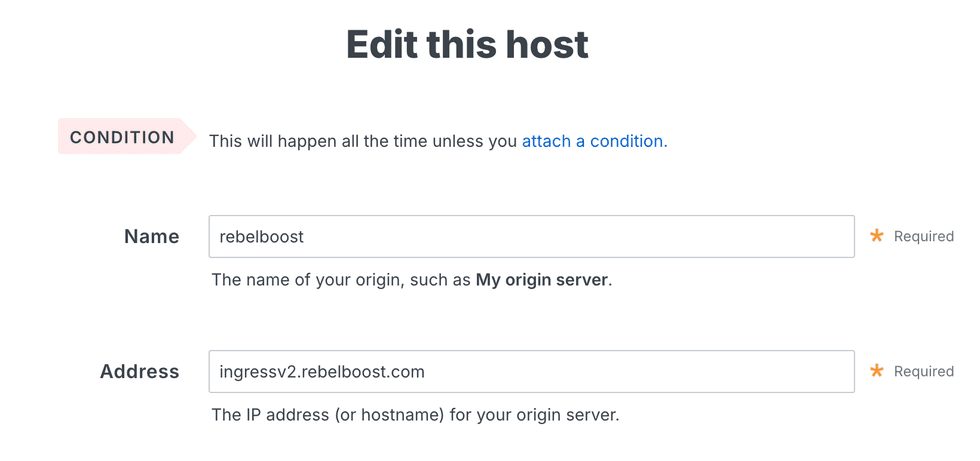This screenshot has width=980, height=461.
Task: Click 'Required' text next to Name field
Action: coord(923,237)
